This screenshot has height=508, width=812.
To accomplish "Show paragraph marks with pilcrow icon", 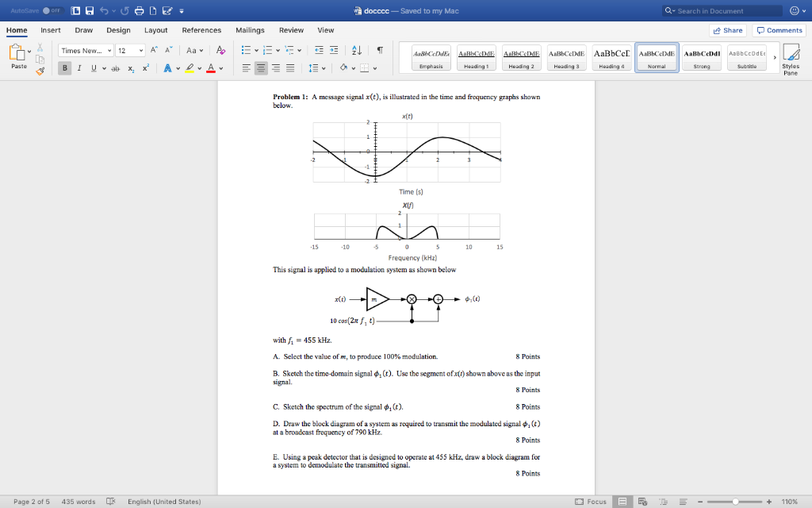I will tap(380, 50).
